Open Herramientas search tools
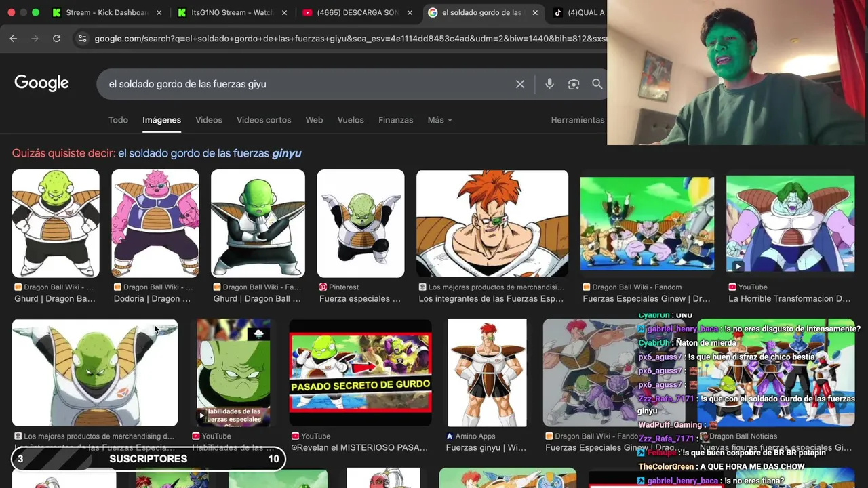This screenshot has width=868, height=488. 578,120
